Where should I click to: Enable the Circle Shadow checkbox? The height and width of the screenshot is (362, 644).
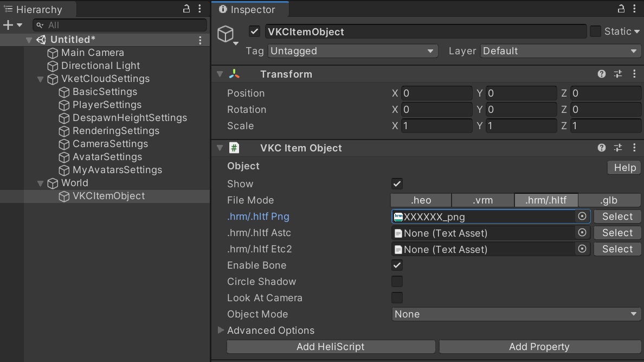[397, 281]
